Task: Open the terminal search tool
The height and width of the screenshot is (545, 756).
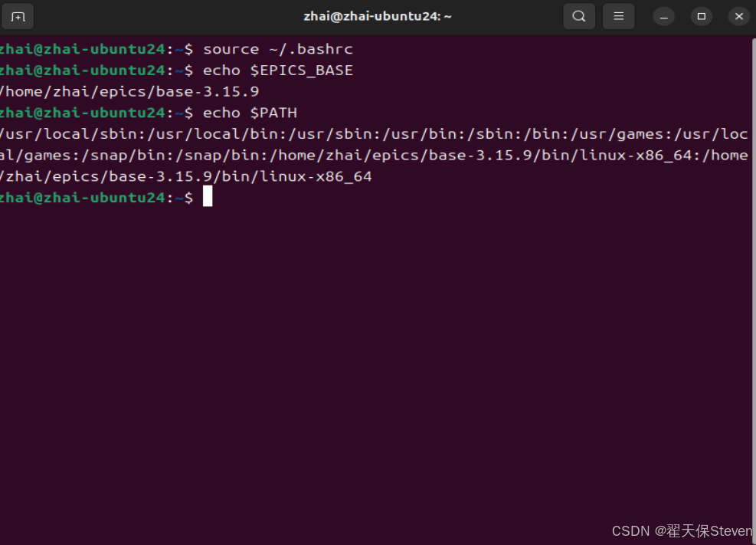Action: click(579, 16)
